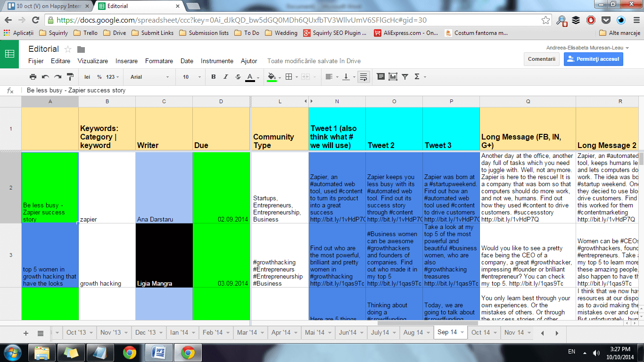Open the text color picker
Screen dimensions: 644x362
(252, 77)
